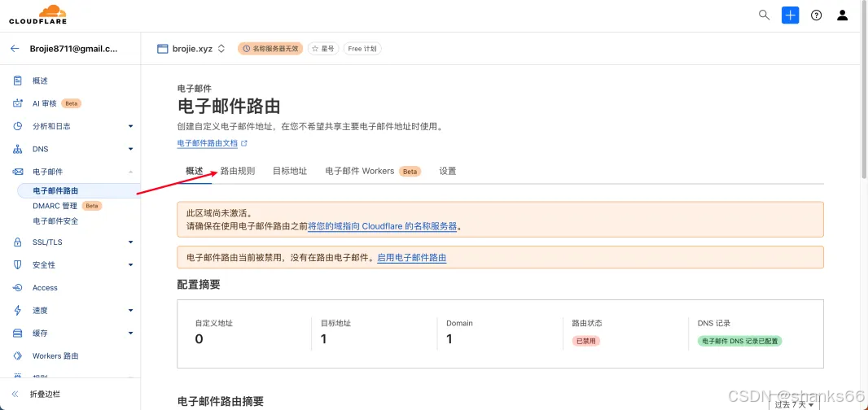Click the 速度 lightning bolt icon

(x=18, y=311)
